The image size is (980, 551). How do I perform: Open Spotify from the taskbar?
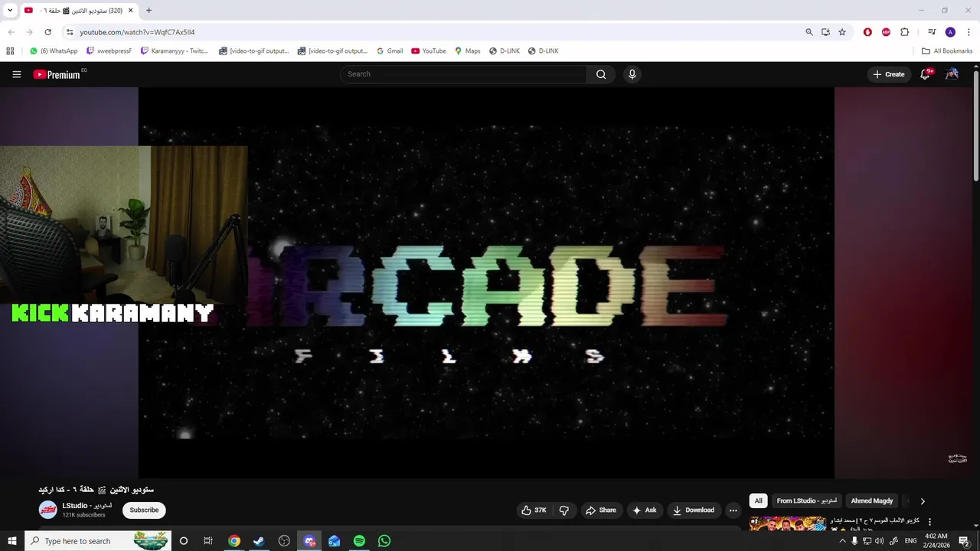click(359, 541)
